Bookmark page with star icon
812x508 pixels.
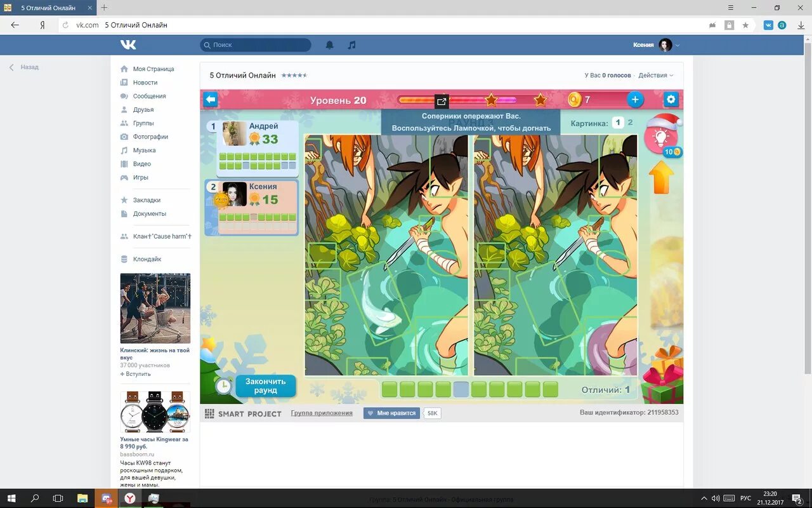(x=745, y=25)
